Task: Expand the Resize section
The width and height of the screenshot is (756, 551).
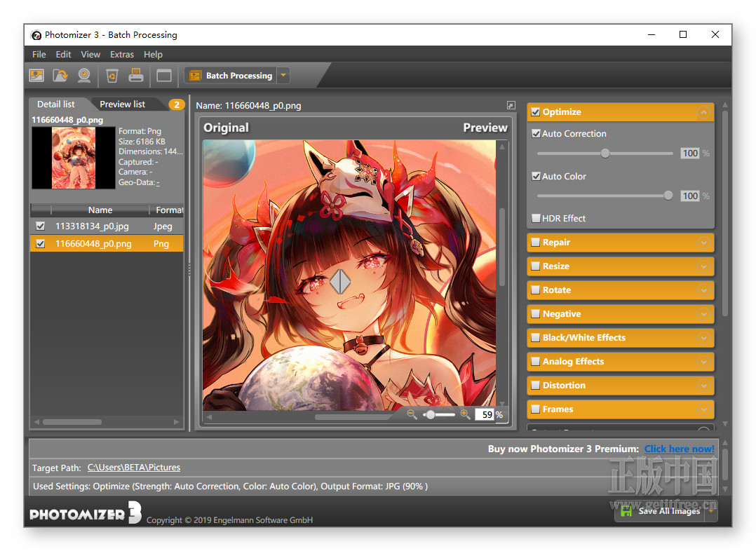Action: [703, 266]
